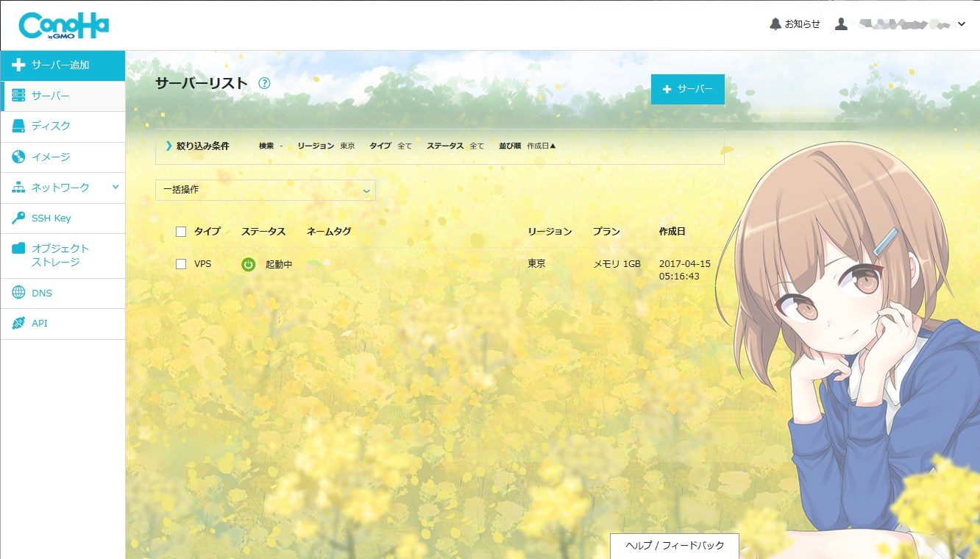Select サーバー in the sidebar menu
The height and width of the screenshot is (559, 980).
63,96
